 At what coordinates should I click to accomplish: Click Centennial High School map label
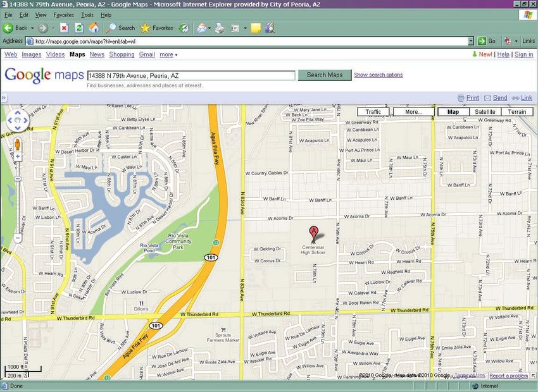313,250
